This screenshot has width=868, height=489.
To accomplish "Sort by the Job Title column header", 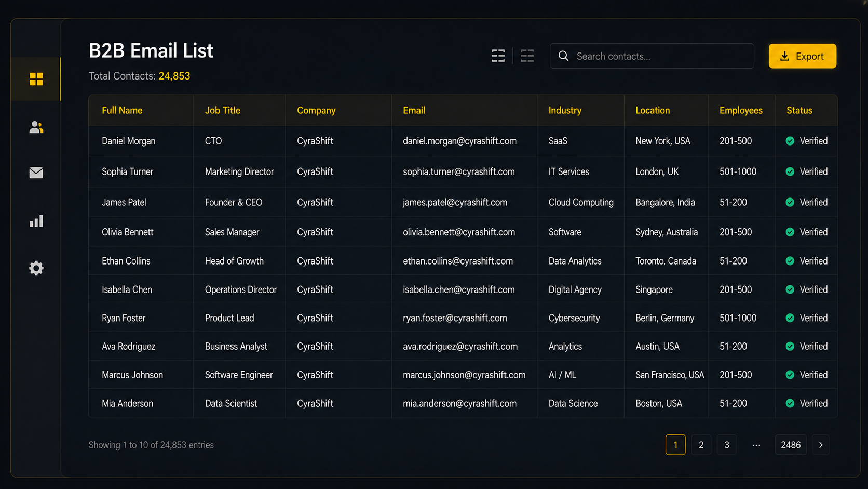I will point(223,110).
